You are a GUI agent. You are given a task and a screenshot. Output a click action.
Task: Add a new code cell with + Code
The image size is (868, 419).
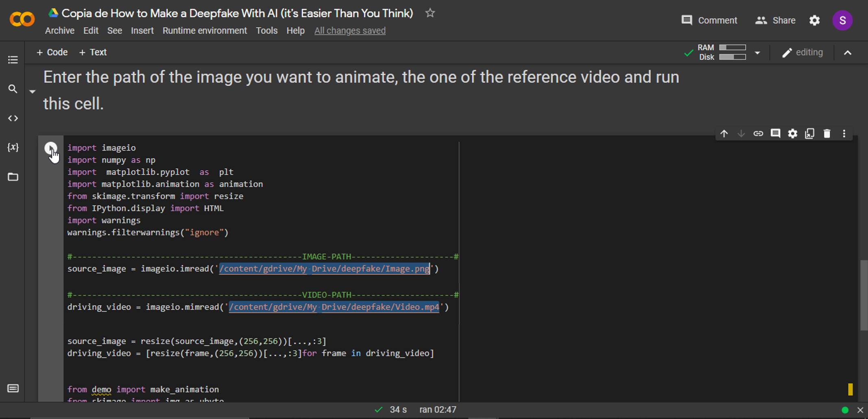(x=52, y=52)
